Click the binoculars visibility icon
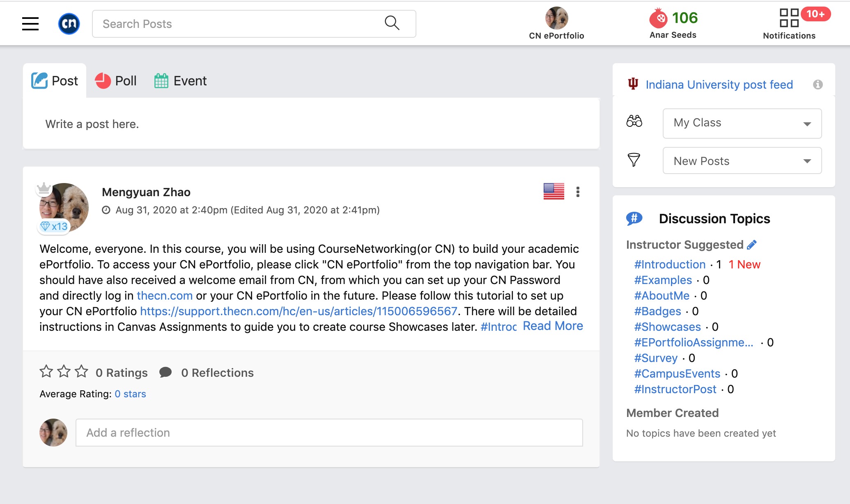The width and height of the screenshot is (850, 504). (634, 121)
